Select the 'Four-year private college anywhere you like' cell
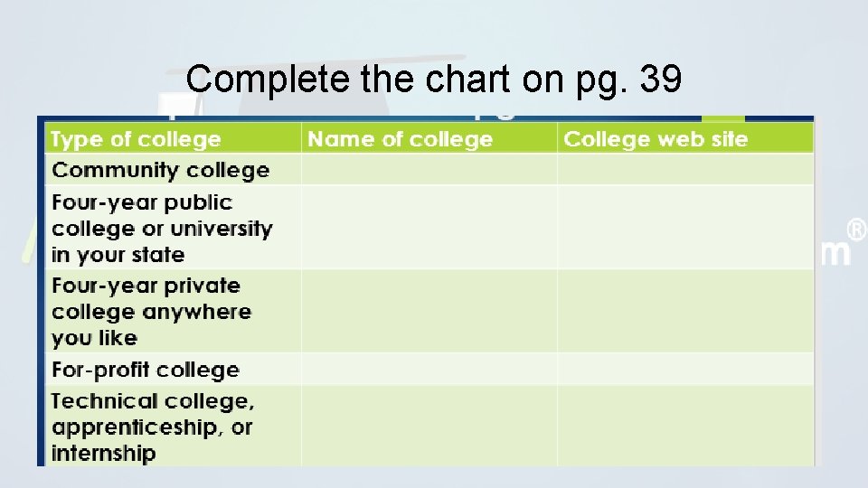The height and width of the screenshot is (488, 868). [173, 311]
